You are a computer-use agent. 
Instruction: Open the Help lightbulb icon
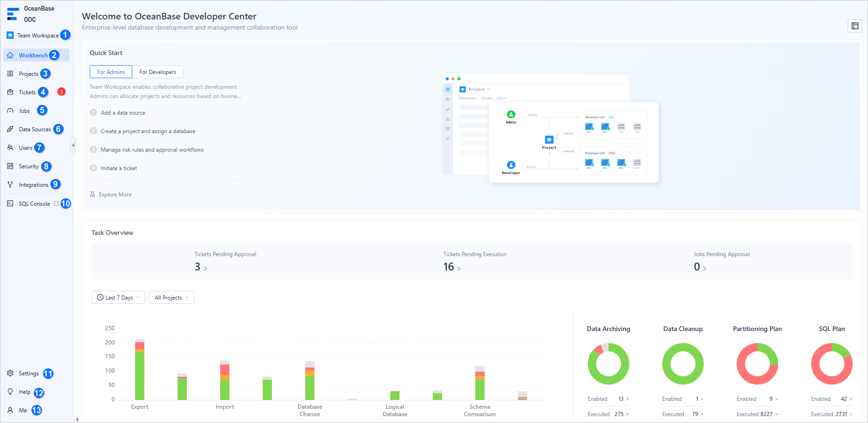tap(10, 392)
